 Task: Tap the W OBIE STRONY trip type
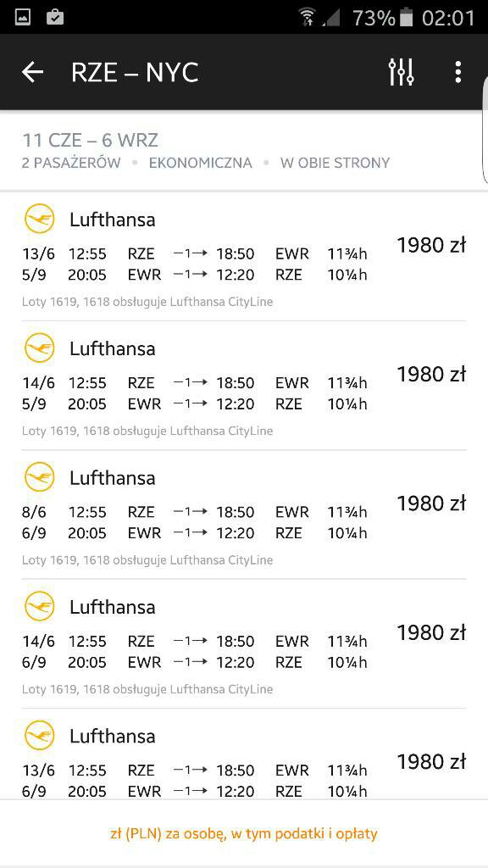point(335,163)
